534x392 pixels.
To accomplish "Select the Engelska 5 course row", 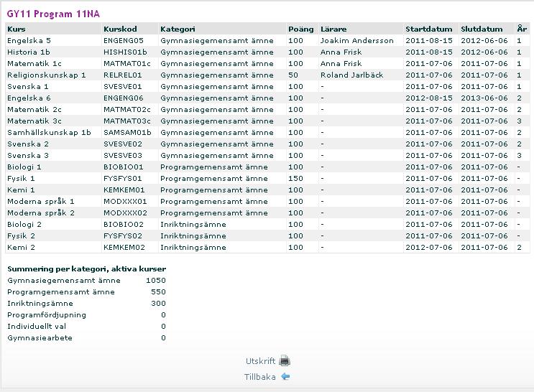I will [x=267, y=40].
